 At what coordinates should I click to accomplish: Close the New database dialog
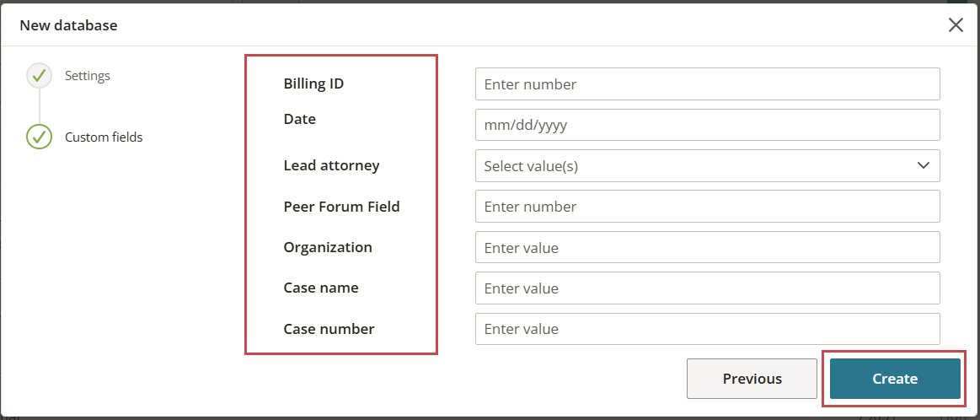click(956, 25)
